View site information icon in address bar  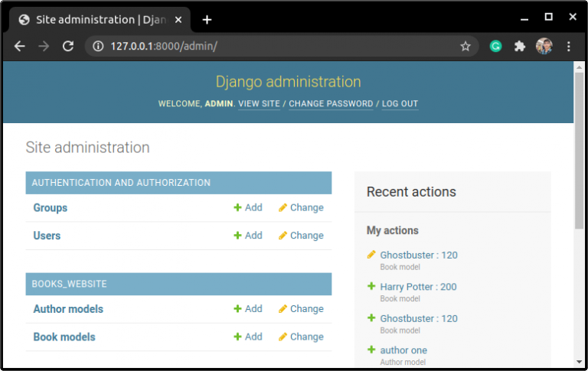(98, 46)
